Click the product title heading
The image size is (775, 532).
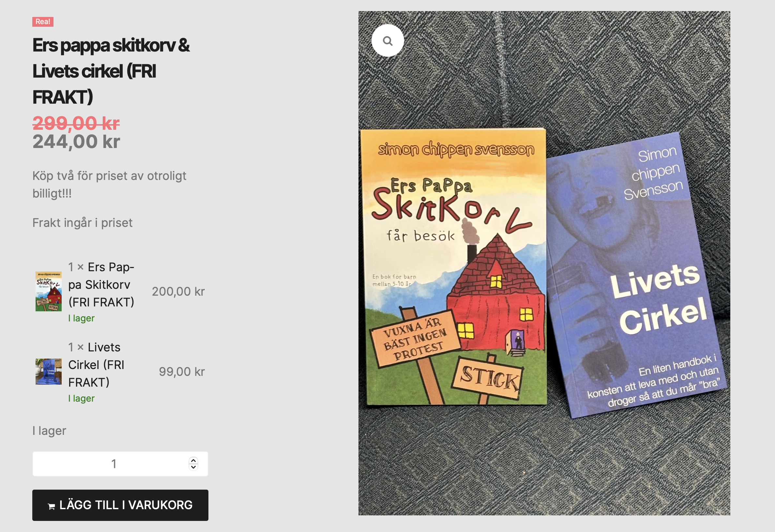point(111,71)
